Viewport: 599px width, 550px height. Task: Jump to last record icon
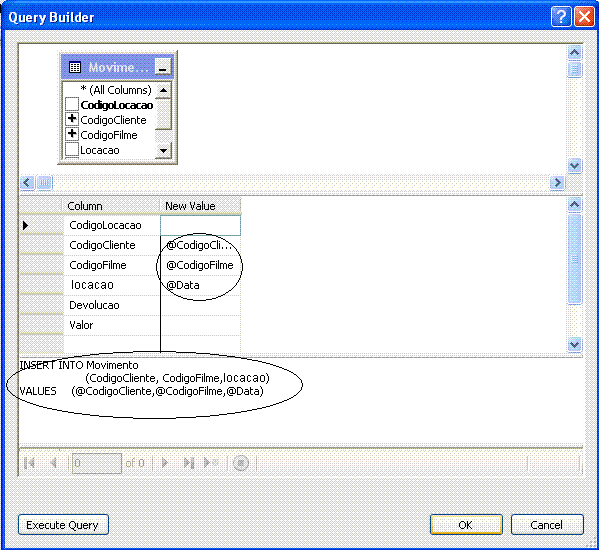pos(189,463)
